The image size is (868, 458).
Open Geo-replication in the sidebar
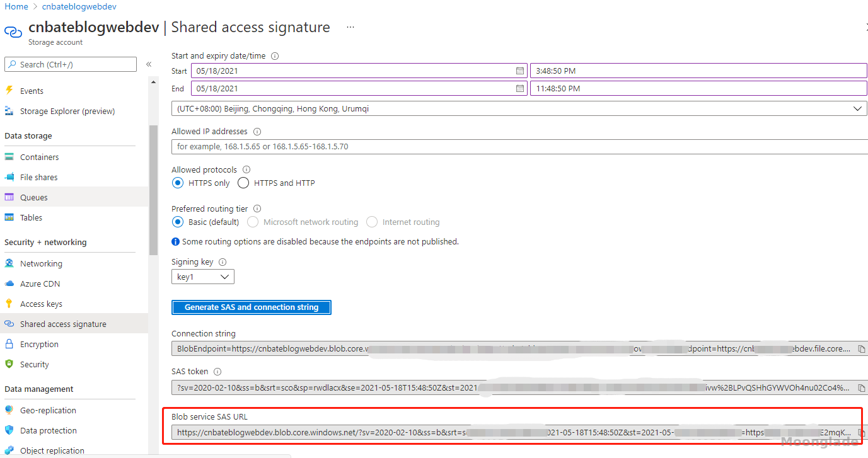point(48,410)
